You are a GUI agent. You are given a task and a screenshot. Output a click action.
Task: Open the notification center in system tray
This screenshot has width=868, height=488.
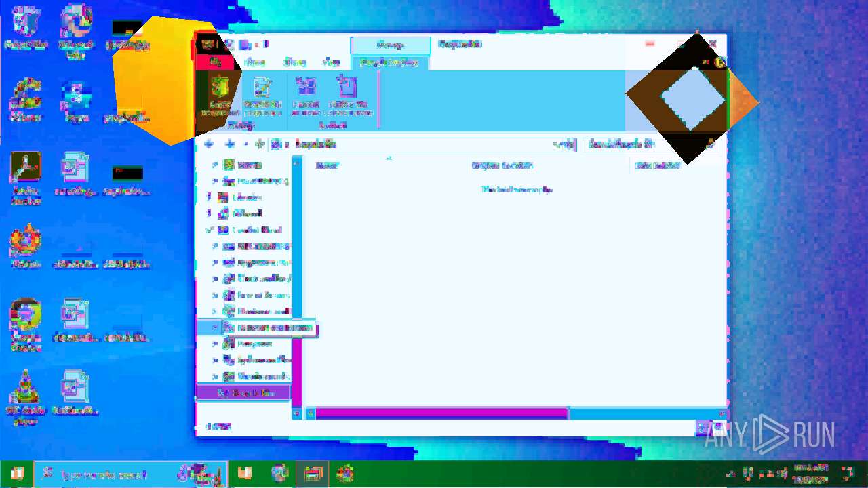(x=848, y=474)
